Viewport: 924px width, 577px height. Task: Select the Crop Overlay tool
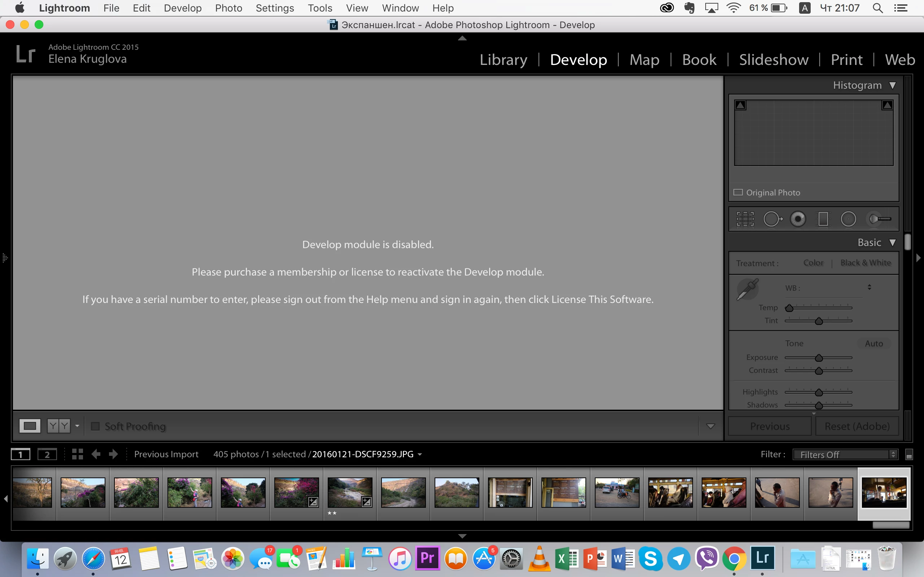(745, 219)
